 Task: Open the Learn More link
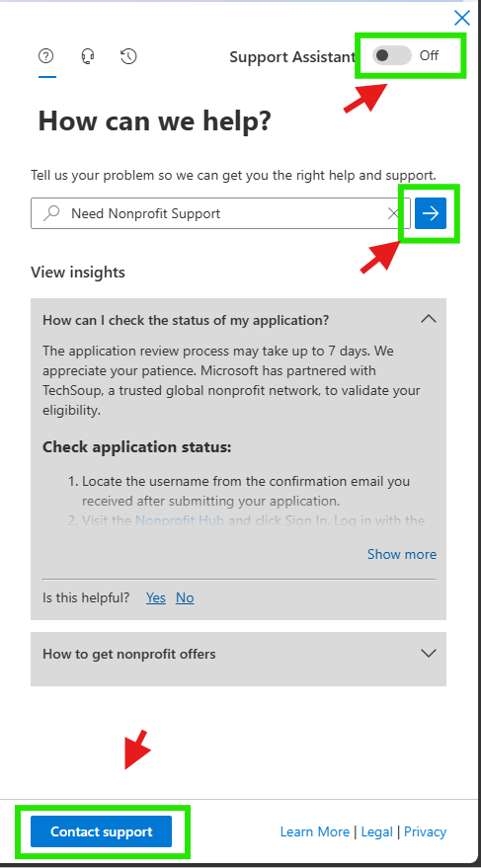[x=314, y=831]
